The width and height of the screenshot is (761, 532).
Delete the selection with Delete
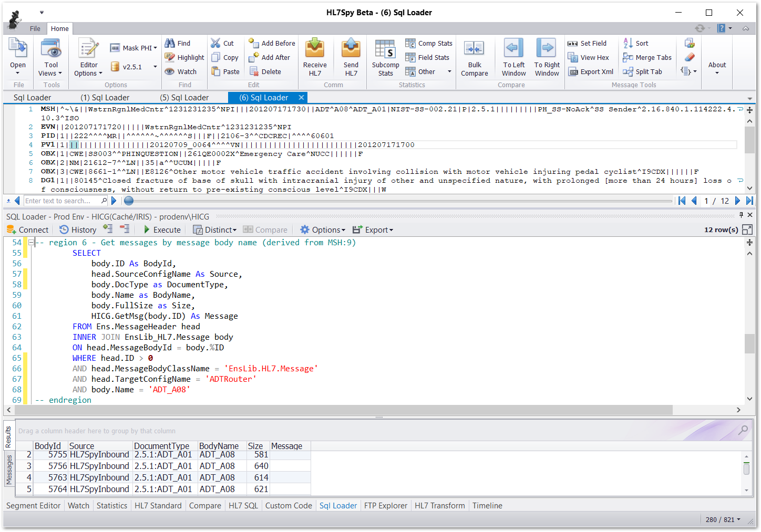265,71
